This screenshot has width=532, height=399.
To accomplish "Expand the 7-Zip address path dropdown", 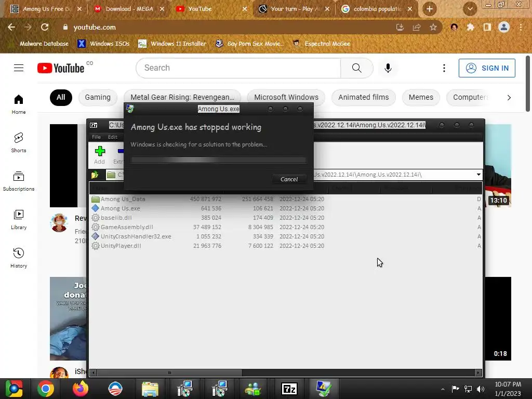I will click(x=478, y=175).
